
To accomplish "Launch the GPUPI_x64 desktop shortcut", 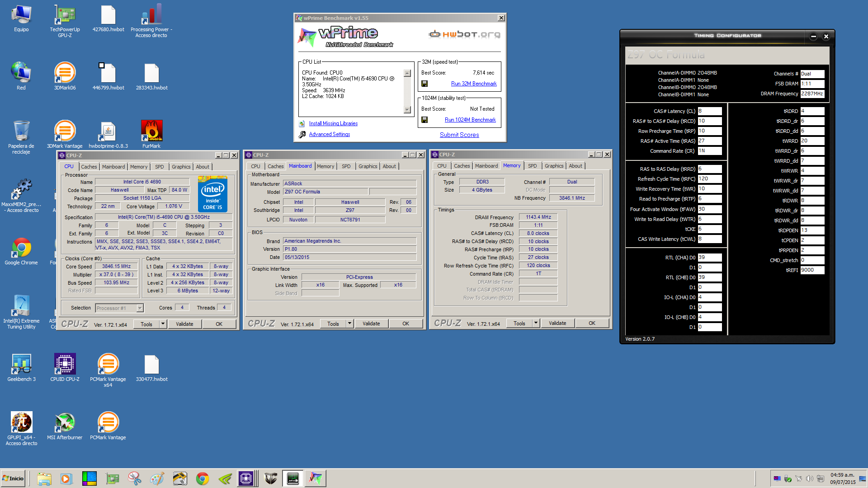I will click(21, 428).
